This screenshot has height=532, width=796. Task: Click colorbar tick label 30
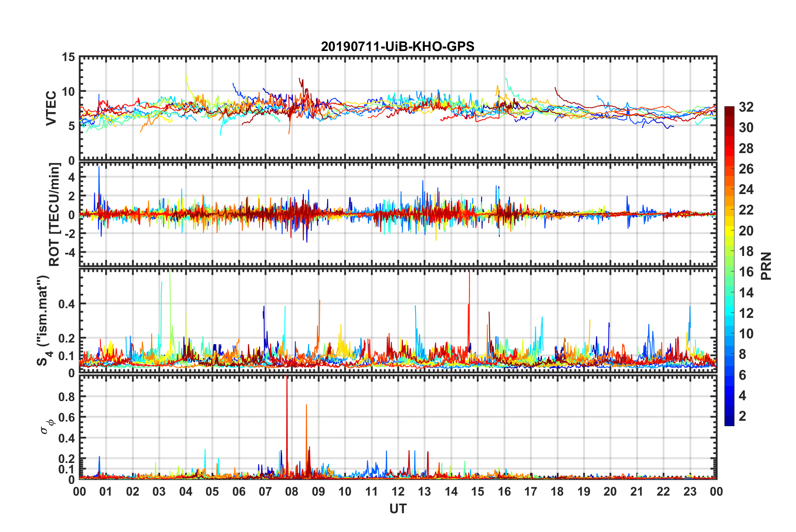point(746,128)
